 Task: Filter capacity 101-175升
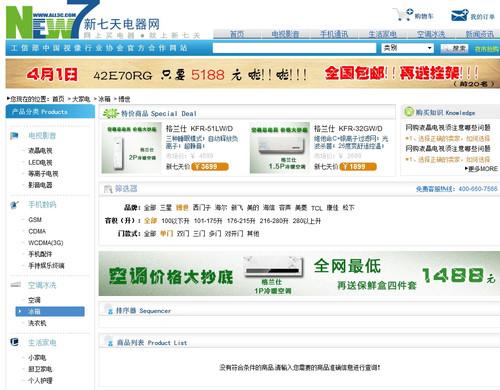point(208,221)
